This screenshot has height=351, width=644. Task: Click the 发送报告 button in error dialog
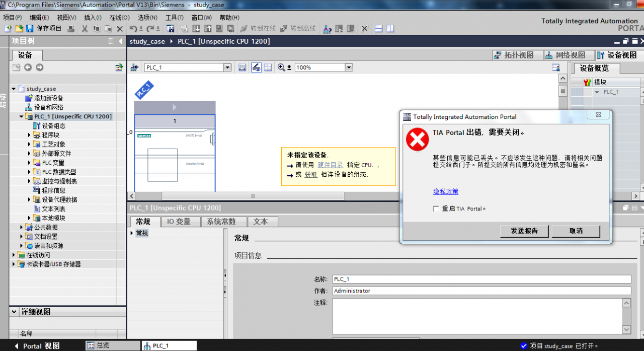coord(524,231)
